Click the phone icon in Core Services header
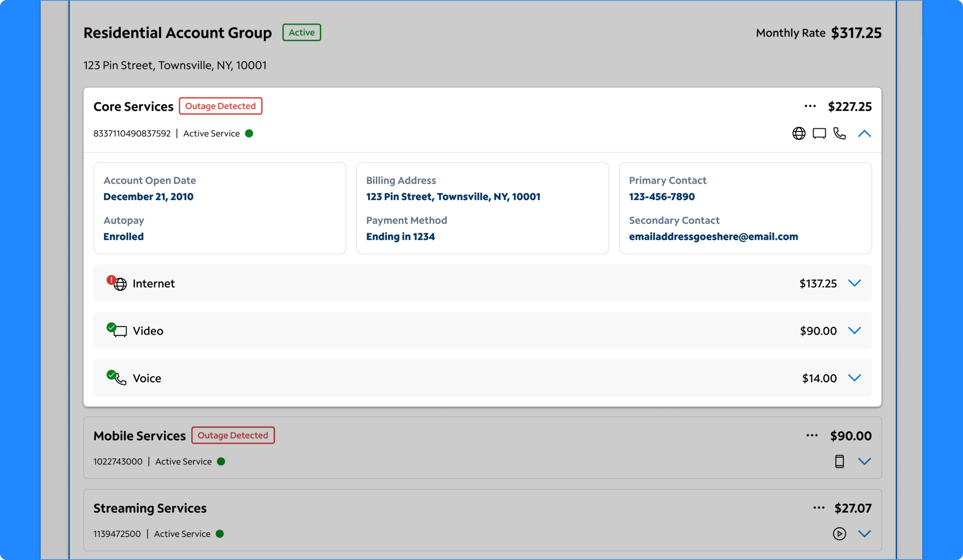This screenshot has width=963, height=560. point(840,133)
